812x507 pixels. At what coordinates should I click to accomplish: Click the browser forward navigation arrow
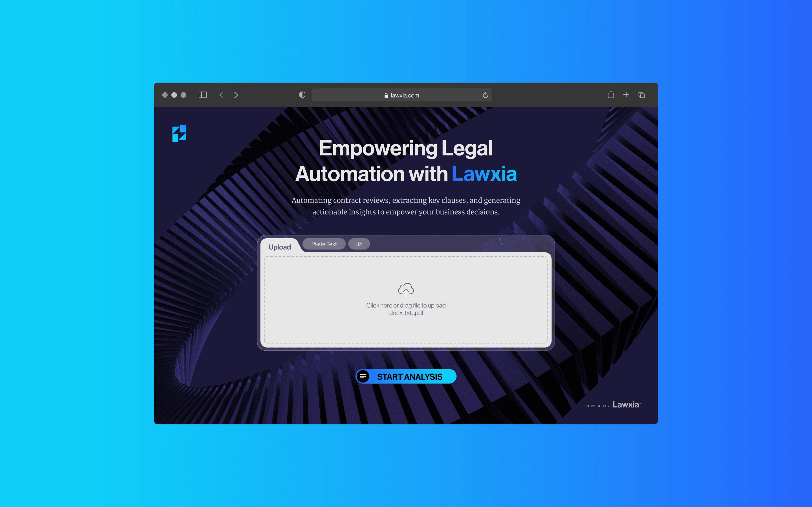[x=236, y=95]
